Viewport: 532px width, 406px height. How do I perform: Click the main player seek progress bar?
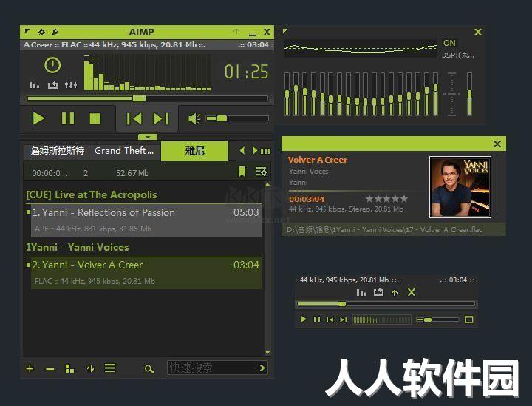tap(148, 98)
